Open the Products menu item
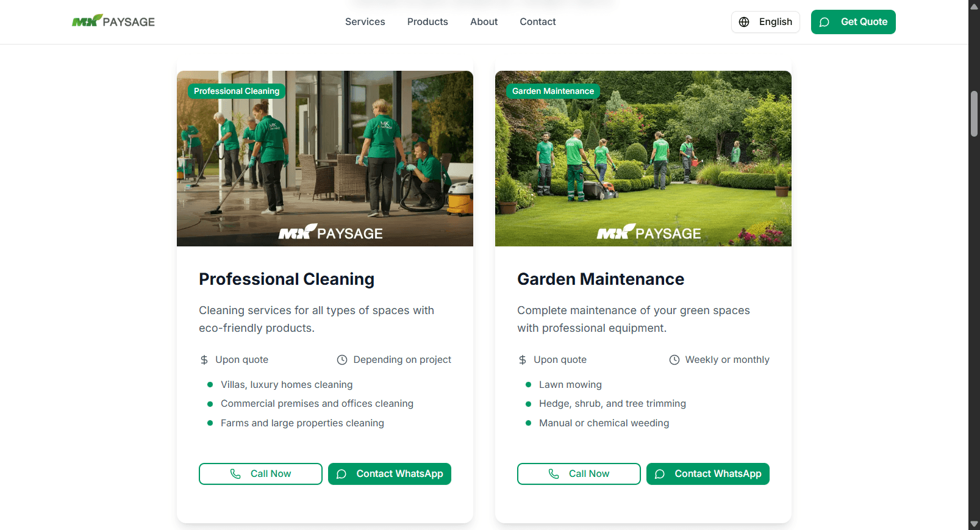The image size is (980, 530). tap(427, 22)
